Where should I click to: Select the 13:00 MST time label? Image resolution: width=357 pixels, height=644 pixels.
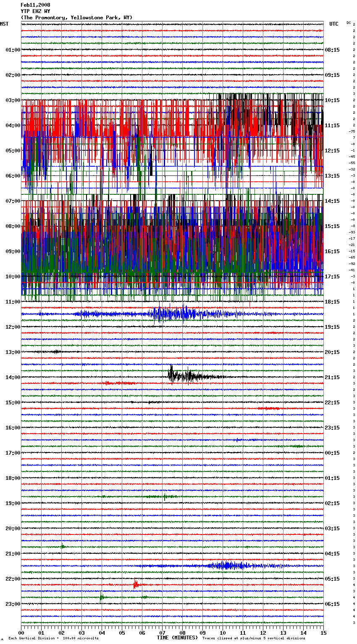click(13, 352)
